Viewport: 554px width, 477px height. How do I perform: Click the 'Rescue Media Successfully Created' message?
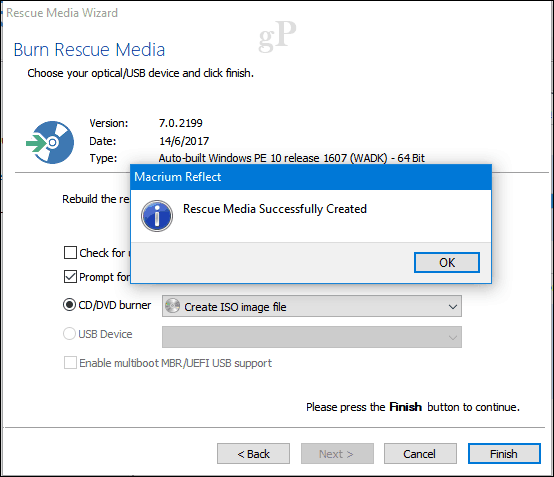[x=275, y=209]
